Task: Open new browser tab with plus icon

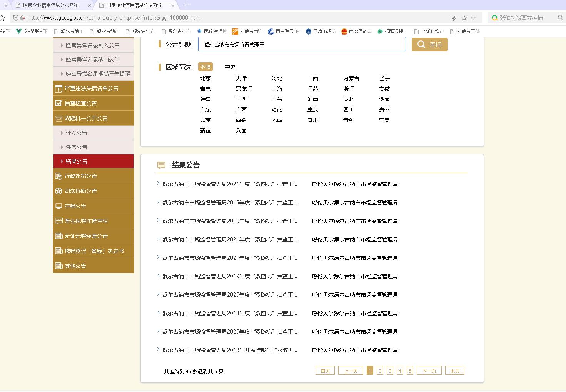Action: [187, 5]
